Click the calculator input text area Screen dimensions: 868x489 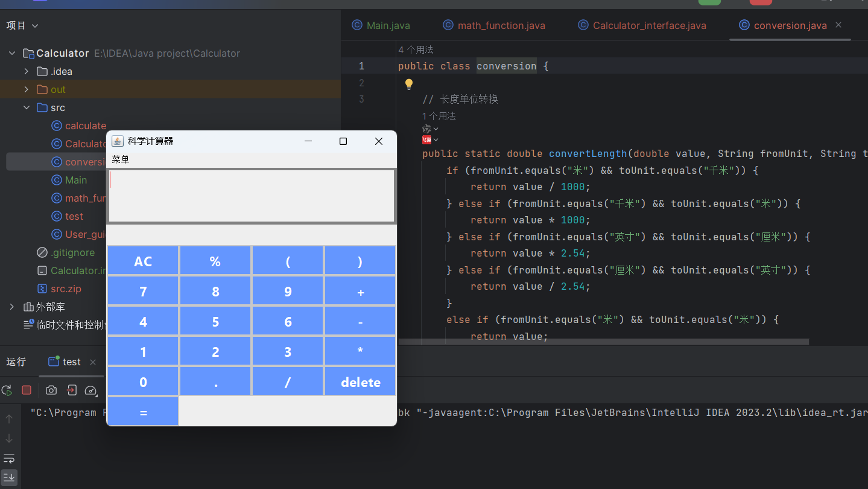pyautogui.click(x=251, y=196)
